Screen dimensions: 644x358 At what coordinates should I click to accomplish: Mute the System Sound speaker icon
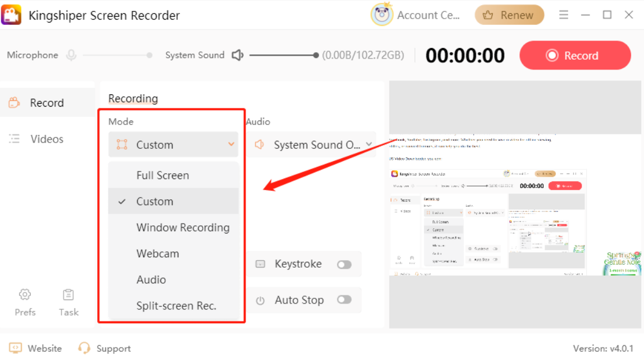pos(237,56)
